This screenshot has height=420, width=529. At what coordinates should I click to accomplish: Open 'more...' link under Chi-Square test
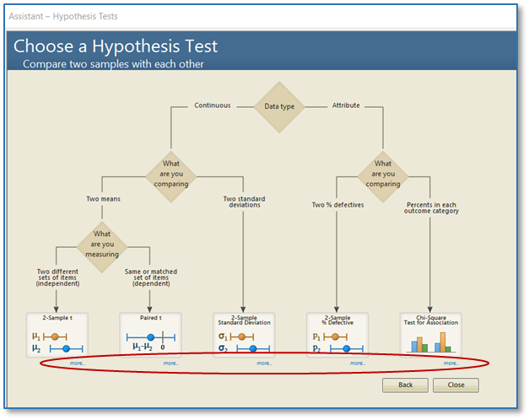coord(451,363)
